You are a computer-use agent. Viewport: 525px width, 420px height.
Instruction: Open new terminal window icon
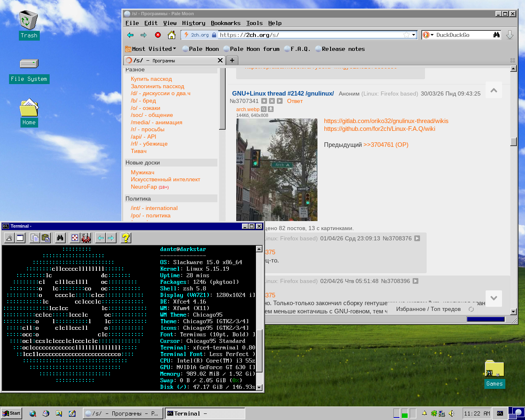click(x=20, y=237)
